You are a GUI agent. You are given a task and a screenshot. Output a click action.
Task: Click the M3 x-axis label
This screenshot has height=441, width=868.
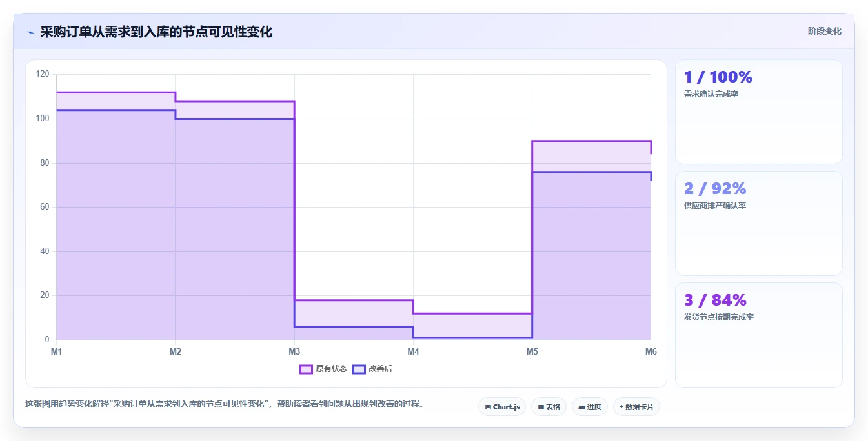(x=294, y=351)
